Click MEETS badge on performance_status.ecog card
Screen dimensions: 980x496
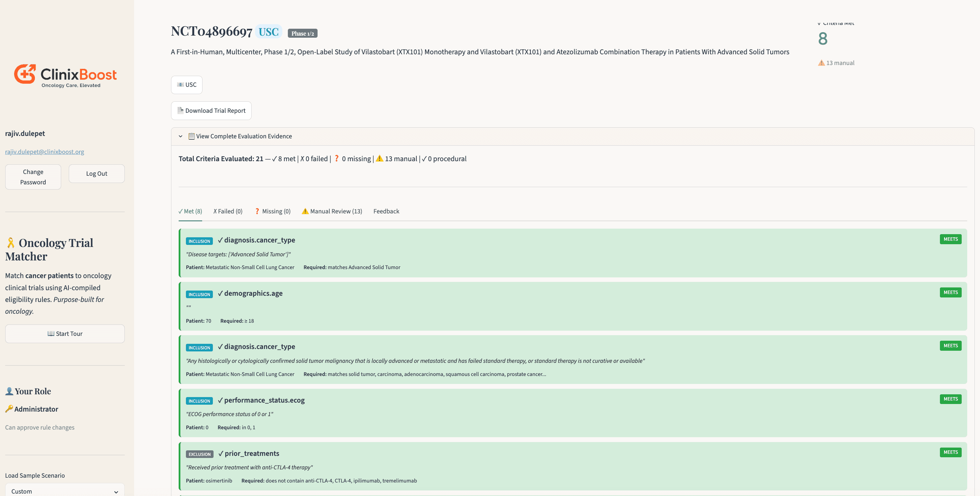pos(950,399)
